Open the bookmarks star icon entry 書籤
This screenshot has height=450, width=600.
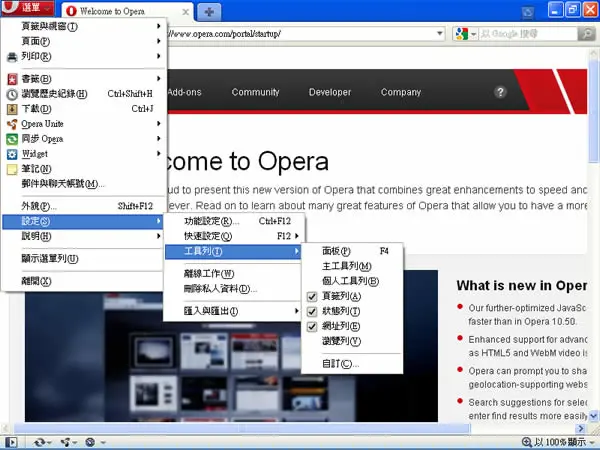click(12, 79)
